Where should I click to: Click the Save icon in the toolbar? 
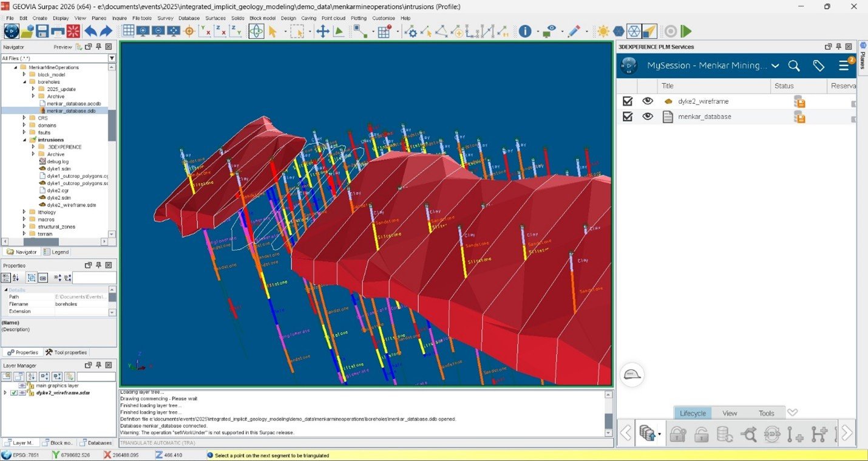pyautogui.click(x=42, y=31)
